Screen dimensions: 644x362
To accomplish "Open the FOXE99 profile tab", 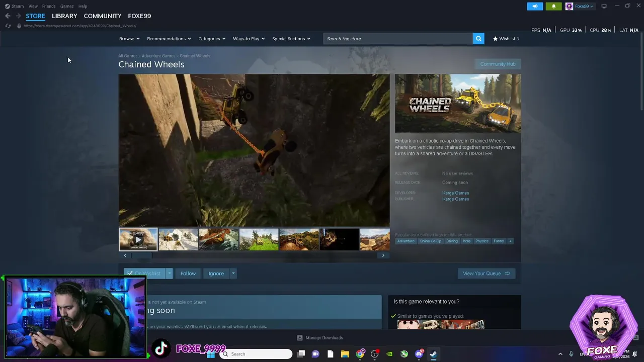I will pyautogui.click(x=139, y=16).
